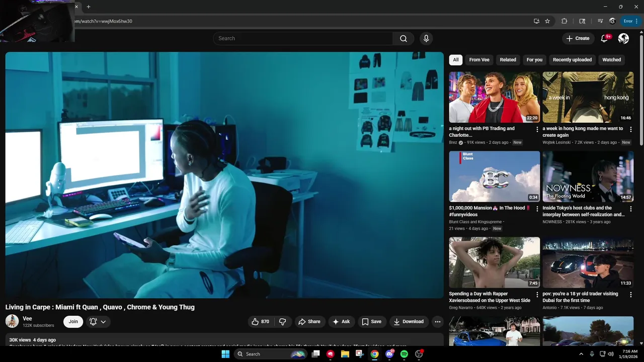Open Vee channel avatar

[x=12, y=321]
